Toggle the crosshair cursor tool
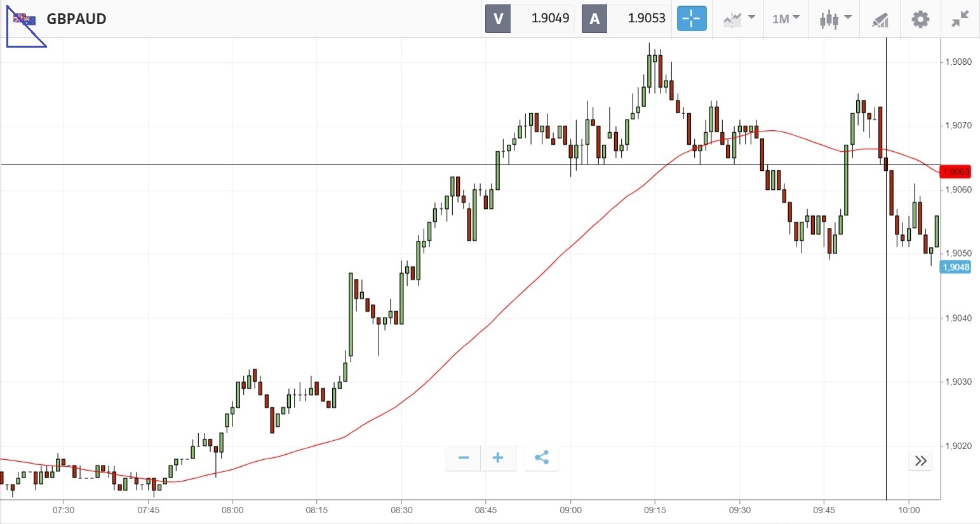980x524 pixels. click(691, 19)
